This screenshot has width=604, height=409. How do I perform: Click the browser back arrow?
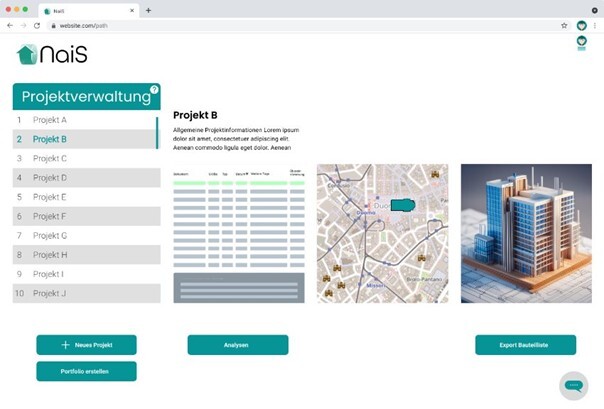pos(11,25)
